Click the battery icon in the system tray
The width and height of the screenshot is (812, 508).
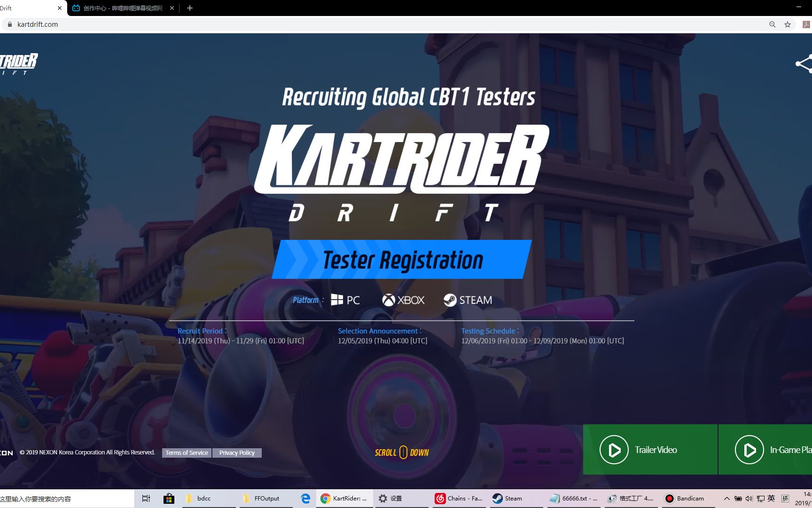coord(738,499)
